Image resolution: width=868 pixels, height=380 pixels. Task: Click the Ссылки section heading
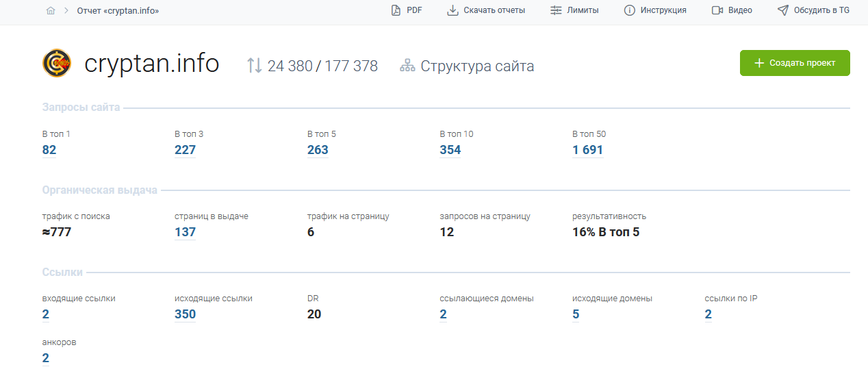click(x=62, y=272)
